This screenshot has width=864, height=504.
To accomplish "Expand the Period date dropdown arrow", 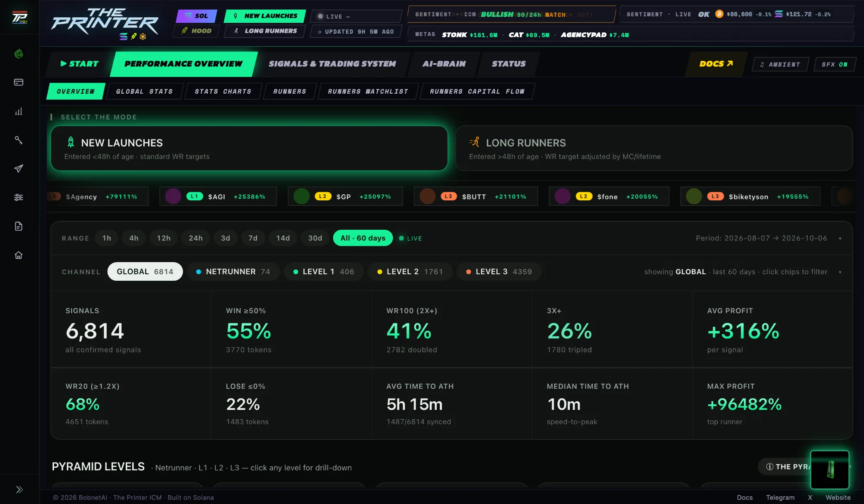I will point(840,238).
